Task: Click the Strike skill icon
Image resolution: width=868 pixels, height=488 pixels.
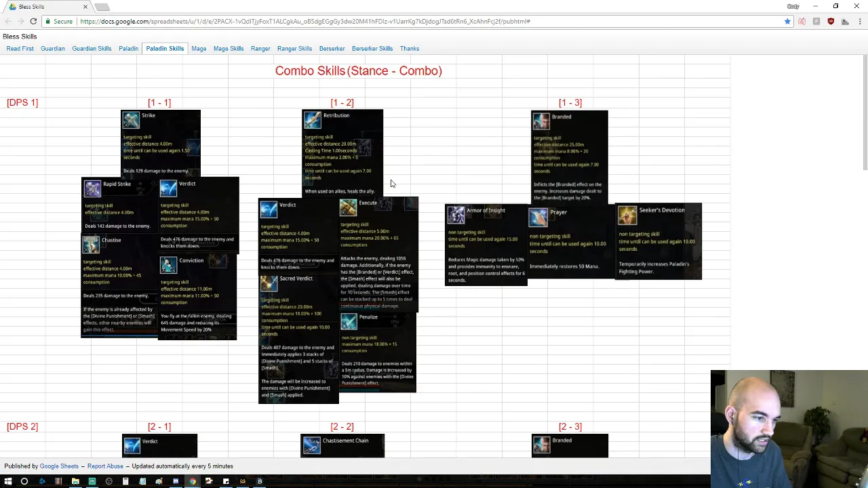Action: click(x=131, y=120)
